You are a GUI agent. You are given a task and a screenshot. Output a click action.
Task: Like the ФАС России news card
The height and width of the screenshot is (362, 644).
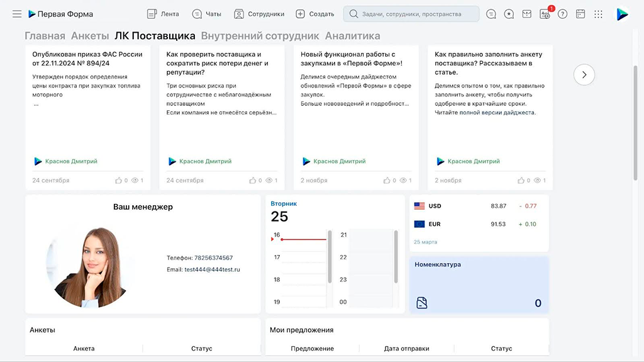tap(119, 180)
